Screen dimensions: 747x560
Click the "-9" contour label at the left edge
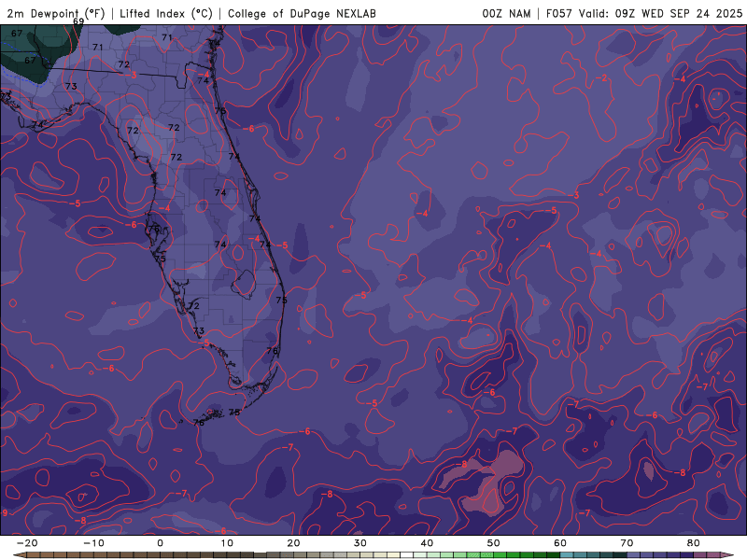(4, 512)
